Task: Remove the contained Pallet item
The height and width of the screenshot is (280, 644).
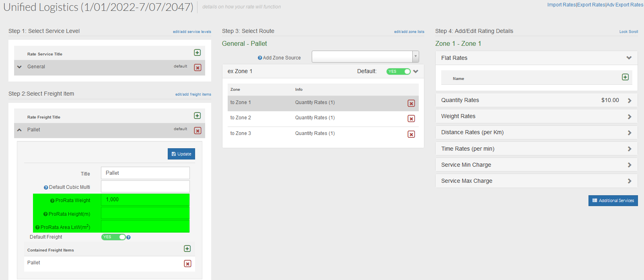Action: coord(187,264)
